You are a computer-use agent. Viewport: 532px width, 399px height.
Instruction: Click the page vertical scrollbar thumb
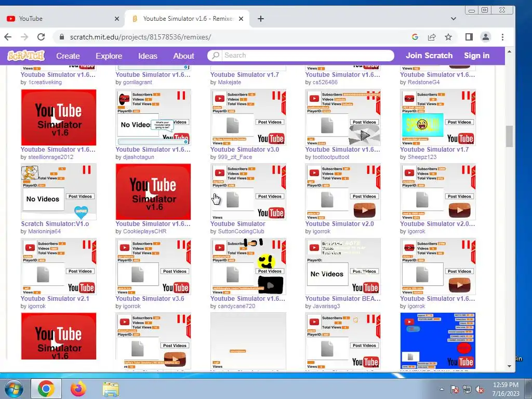509,137
